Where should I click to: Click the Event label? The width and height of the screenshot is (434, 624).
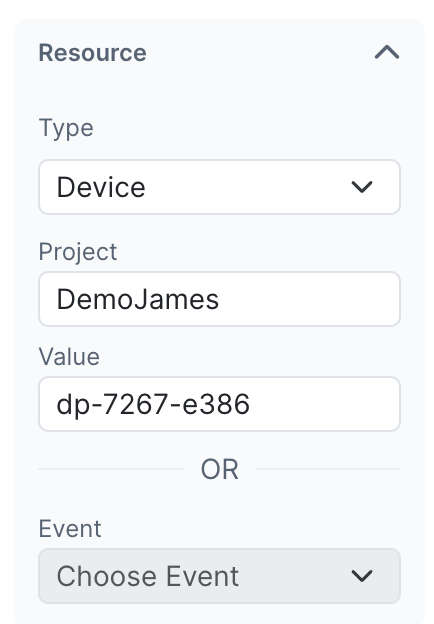pos(70,528)
